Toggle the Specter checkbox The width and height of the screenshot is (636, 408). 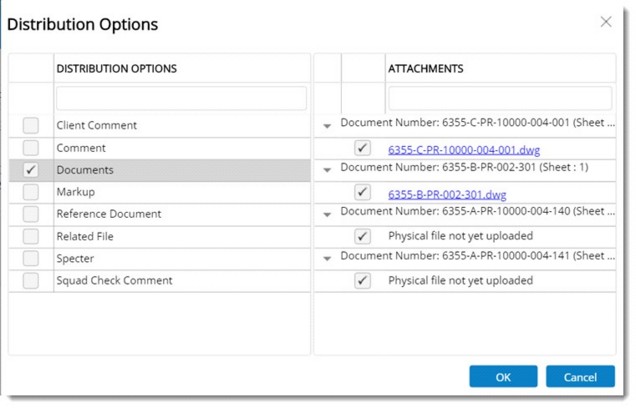click(31, 258)
